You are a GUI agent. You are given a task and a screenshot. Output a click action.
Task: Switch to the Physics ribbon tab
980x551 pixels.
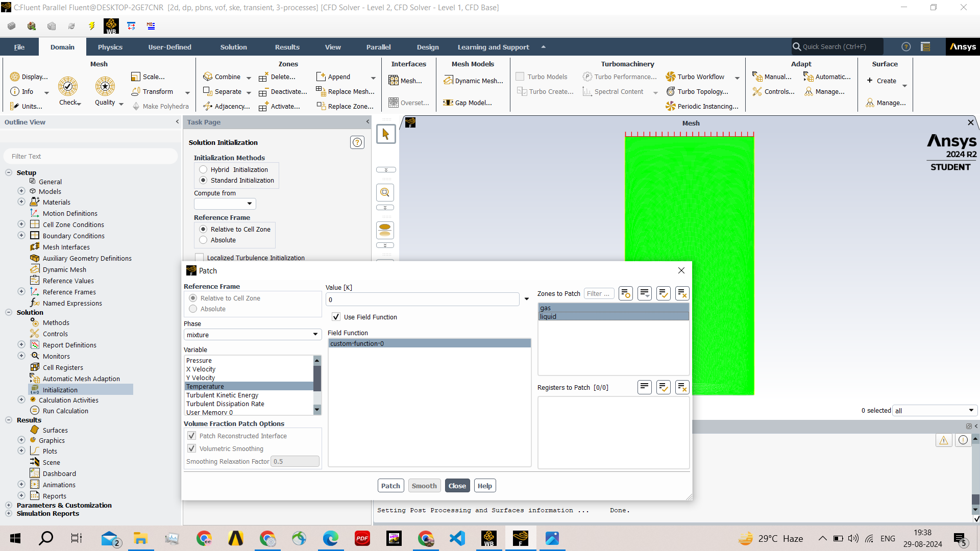click(x=110, y=47)
